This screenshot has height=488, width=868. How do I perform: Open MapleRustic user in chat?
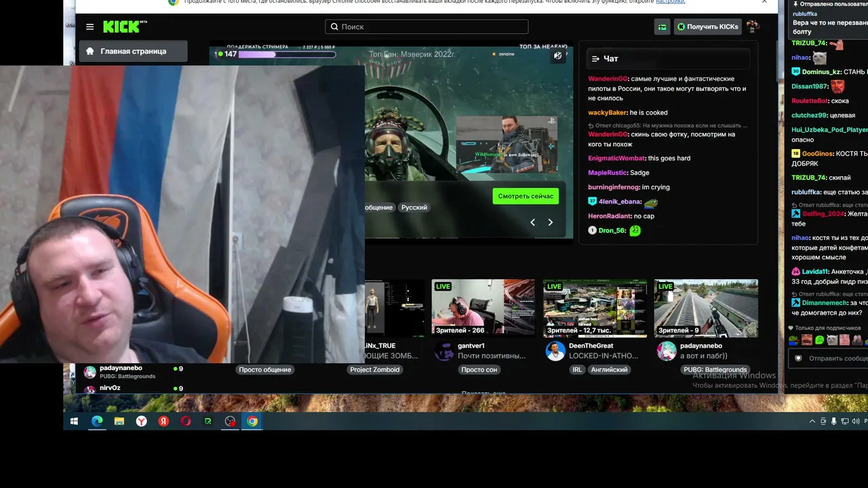pyautogui.click(x=608, y=173)
